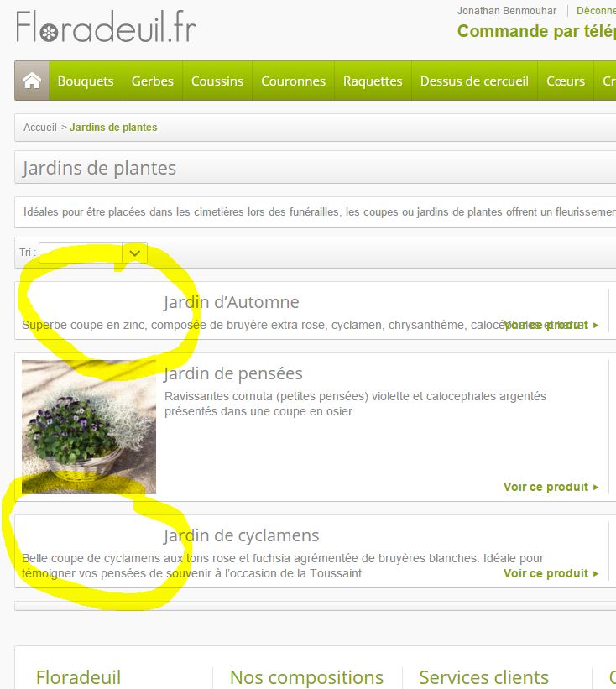Click the Nos compositions footer heading

click(306, 677)
